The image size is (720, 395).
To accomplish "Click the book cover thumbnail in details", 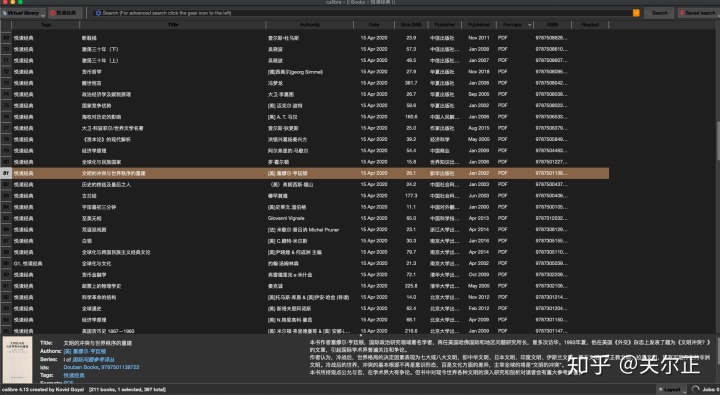I will pos(17,360).
